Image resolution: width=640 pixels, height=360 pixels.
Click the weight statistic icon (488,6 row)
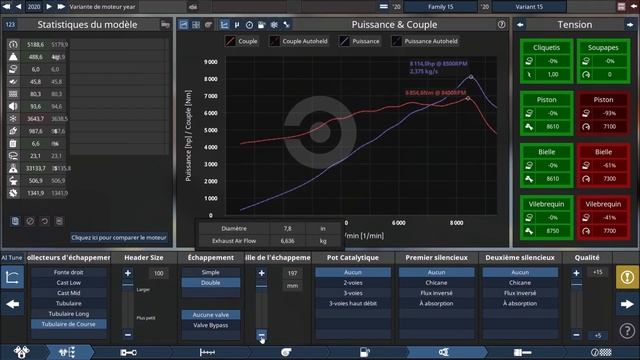pos(13,57)
